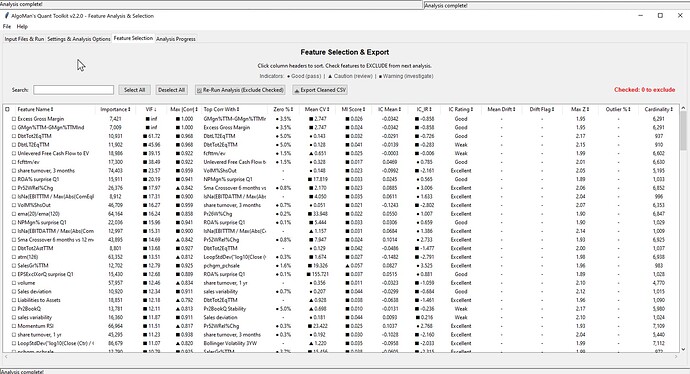Screen dimensions: 690x374
Task: Click Export Cleaned CSV button
Action: point(320,90)
